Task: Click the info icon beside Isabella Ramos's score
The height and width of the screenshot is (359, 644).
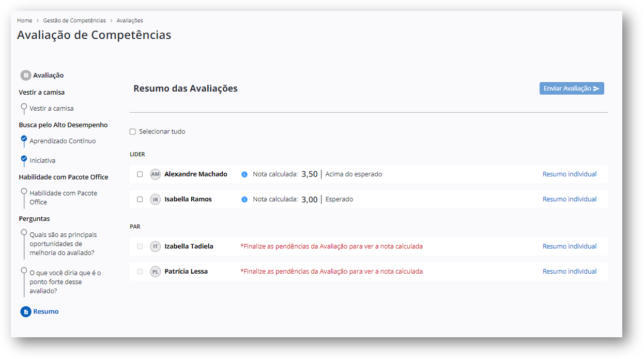Action: click(244, 200)
